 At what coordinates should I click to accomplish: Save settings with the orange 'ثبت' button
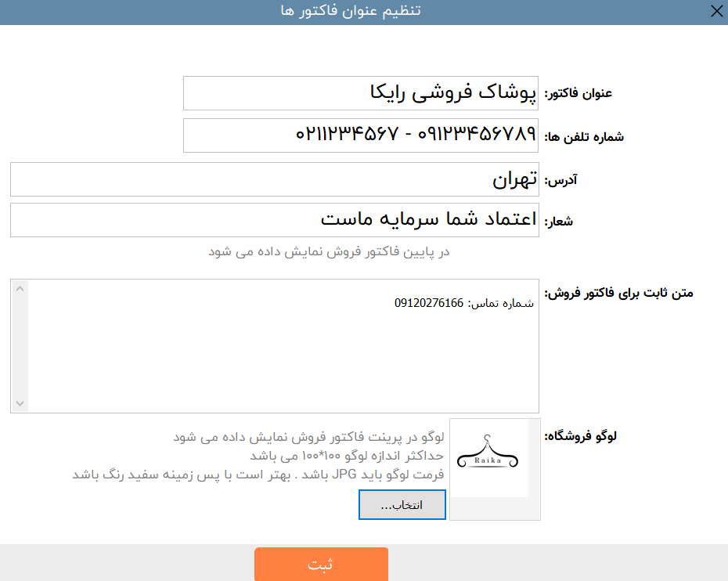click(321, 564)
